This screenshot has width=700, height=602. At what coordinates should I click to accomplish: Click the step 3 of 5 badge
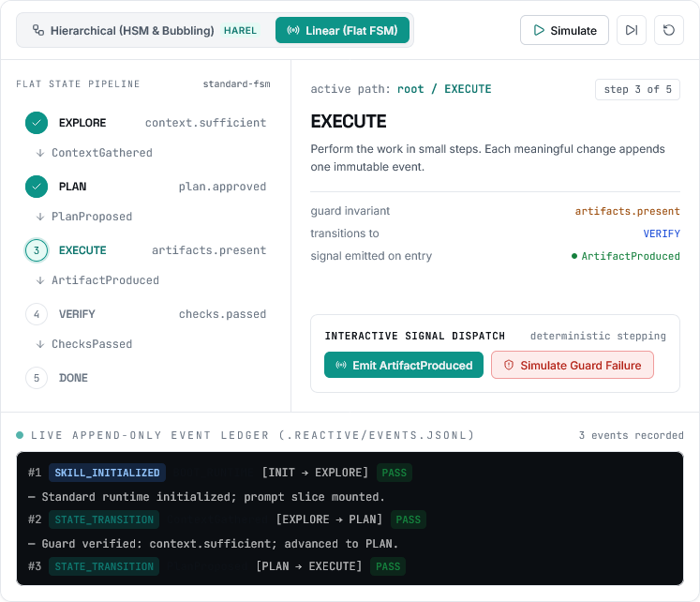tap(637, 89)
